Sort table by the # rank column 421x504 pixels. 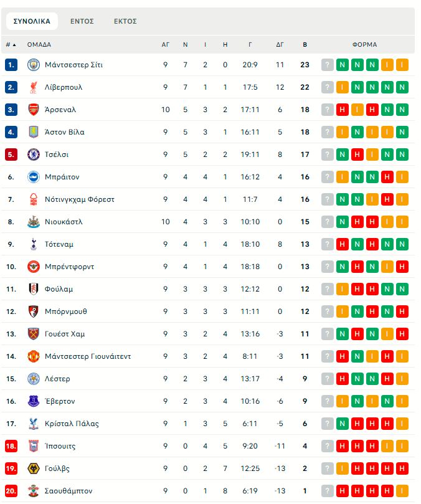[11, 45]
